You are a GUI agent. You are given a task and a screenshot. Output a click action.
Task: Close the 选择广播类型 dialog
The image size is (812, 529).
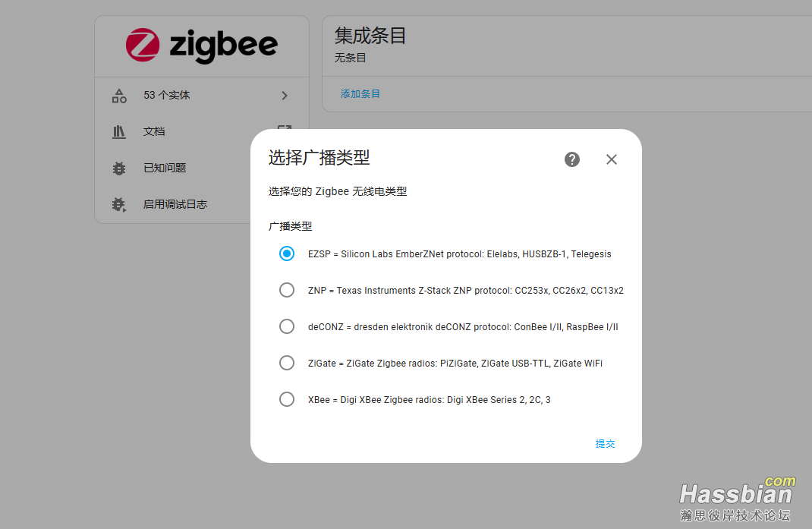(x=612, y=159)
